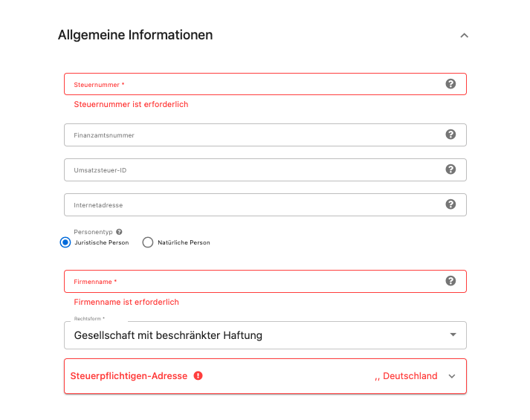Click into the Firmenname input field
The width and height of the screenshot is (530, 420).
[265, 282]
